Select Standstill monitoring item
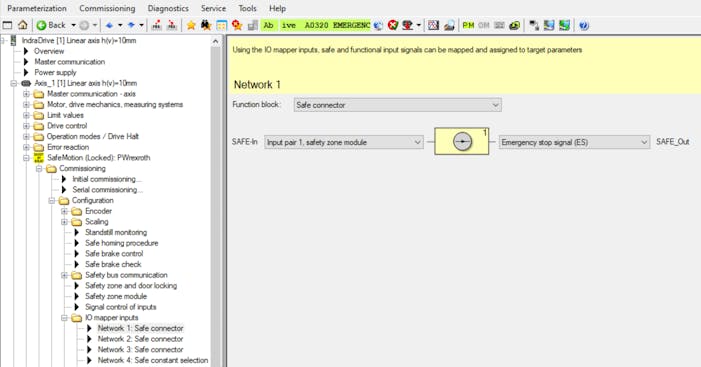The width and height of the screenshot is (701, 367). 116,232
